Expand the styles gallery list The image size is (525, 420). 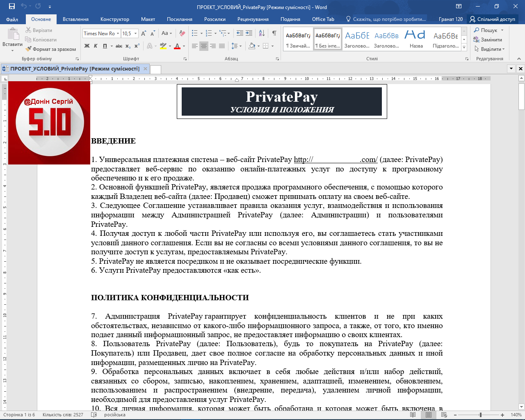[464, 48]
